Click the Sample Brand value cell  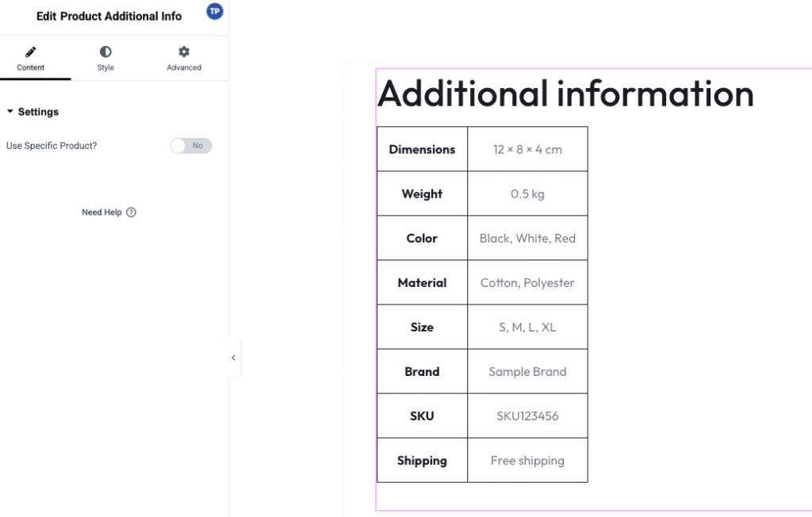[527, 371]
